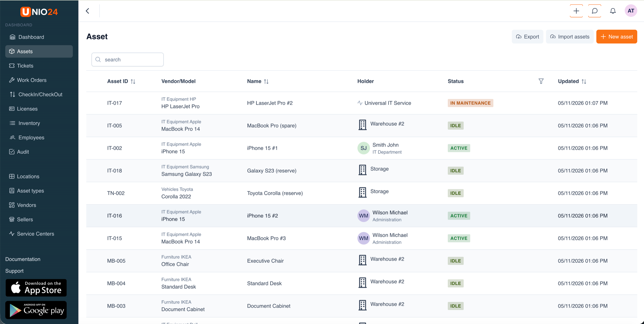Viewport: 644px width, 324px height.
Task: Sort by the Updated column arrows
Action: [584, 81]
